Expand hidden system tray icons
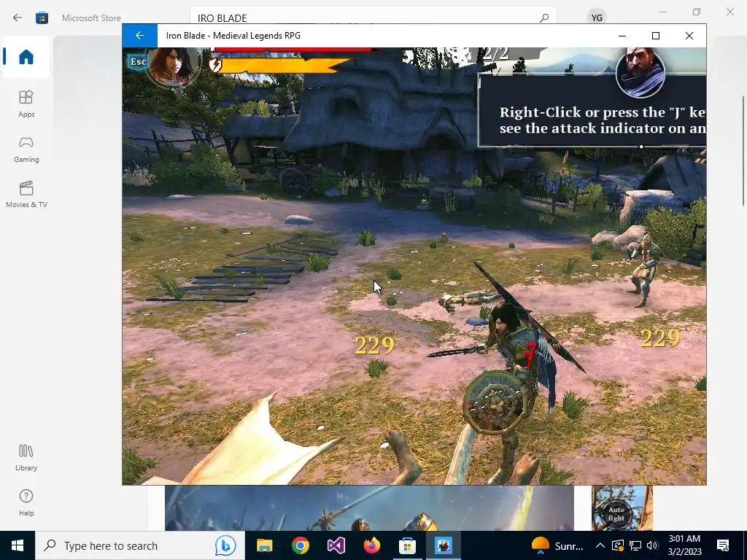This screenshot has width=747, height=560. [600, 545]
